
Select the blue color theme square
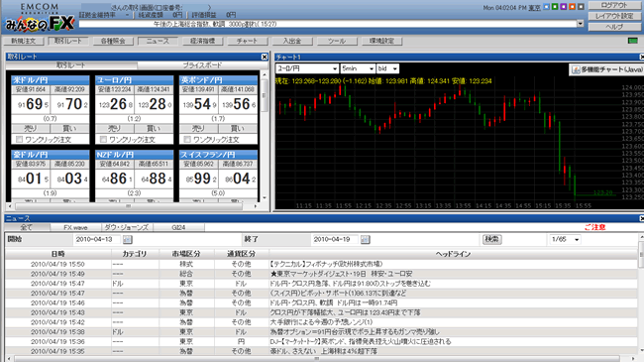(x=546, y=7)
